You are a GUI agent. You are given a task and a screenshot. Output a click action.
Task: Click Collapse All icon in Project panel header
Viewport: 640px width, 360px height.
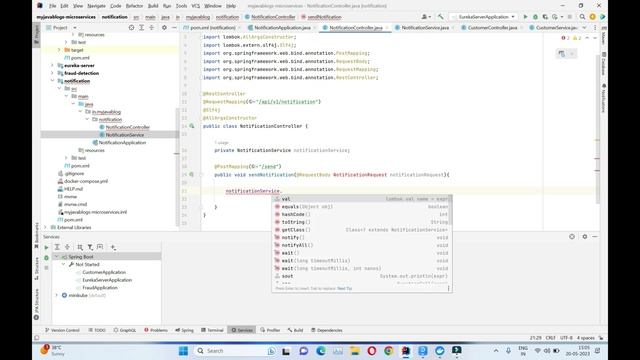(151, 27)
